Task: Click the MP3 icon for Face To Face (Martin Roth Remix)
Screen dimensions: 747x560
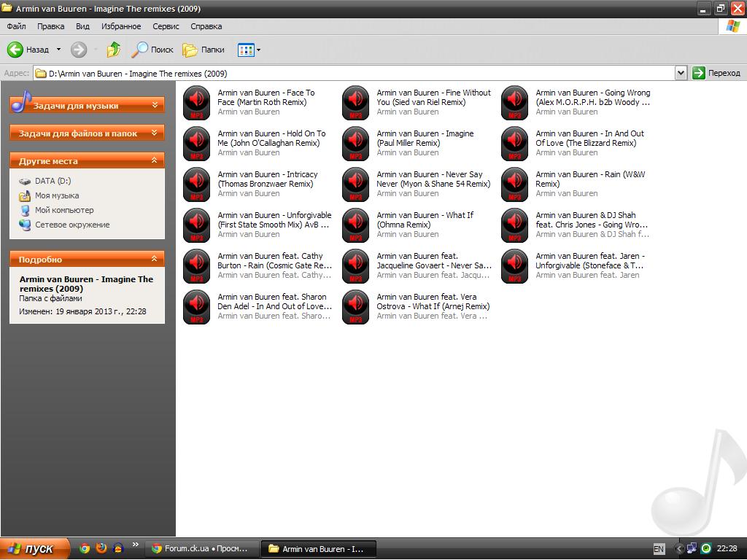Action: pos(197,103)
